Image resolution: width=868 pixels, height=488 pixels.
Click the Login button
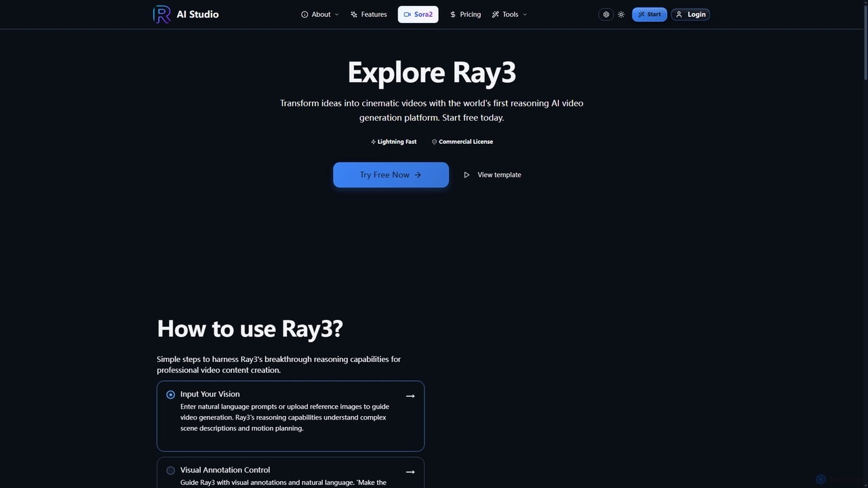tap(690, 14)
